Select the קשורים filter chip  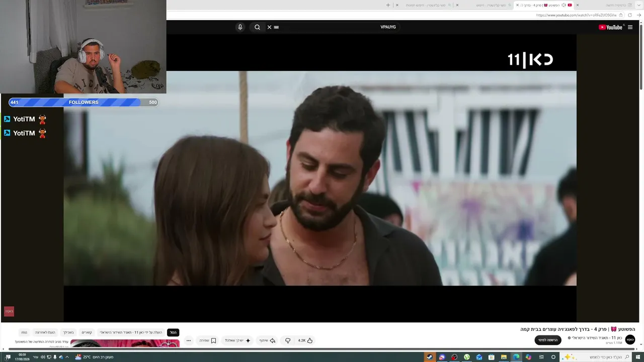[x=87, y=332]
